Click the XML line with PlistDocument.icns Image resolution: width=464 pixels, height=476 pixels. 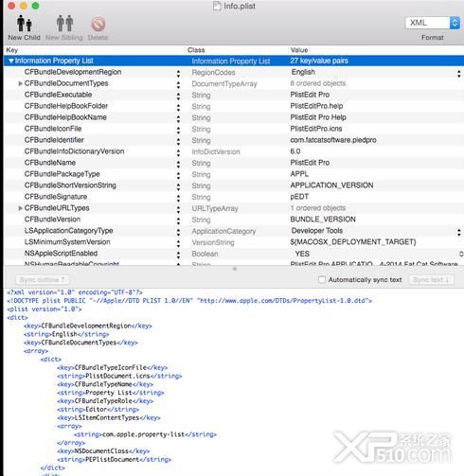(119, 376)
